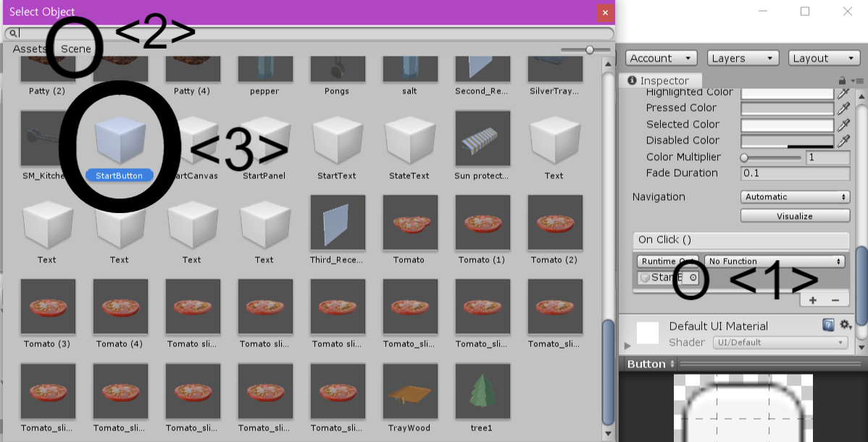Open the Selected Color swatch

(787, 125)
